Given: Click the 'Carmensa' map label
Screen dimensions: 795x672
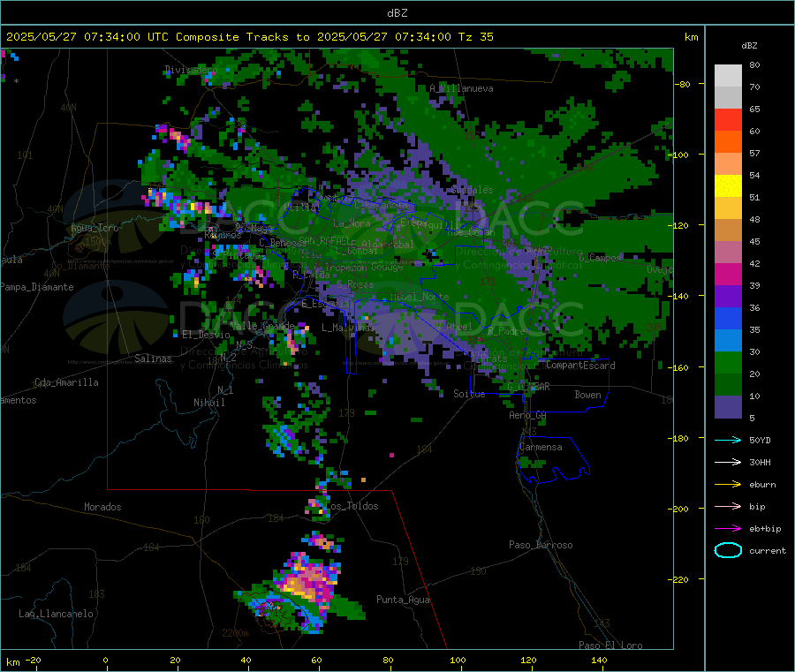Looking at the screenshot, I should (x=541, y=448).
